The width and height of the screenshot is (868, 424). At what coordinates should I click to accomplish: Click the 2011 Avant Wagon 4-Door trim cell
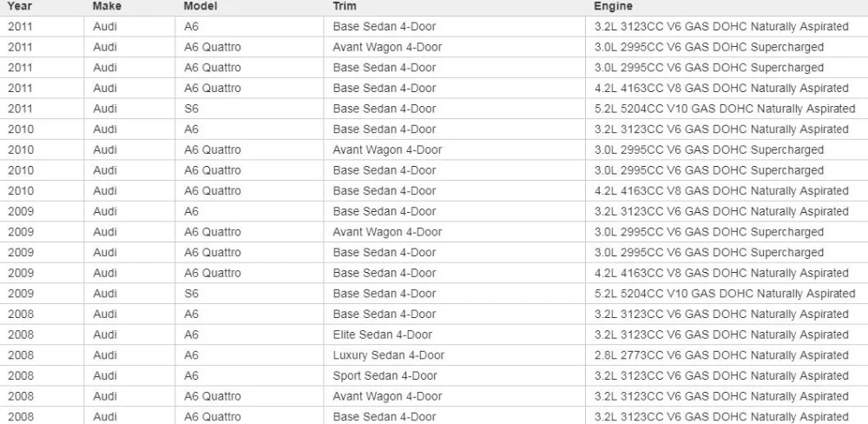pos(454,47)
